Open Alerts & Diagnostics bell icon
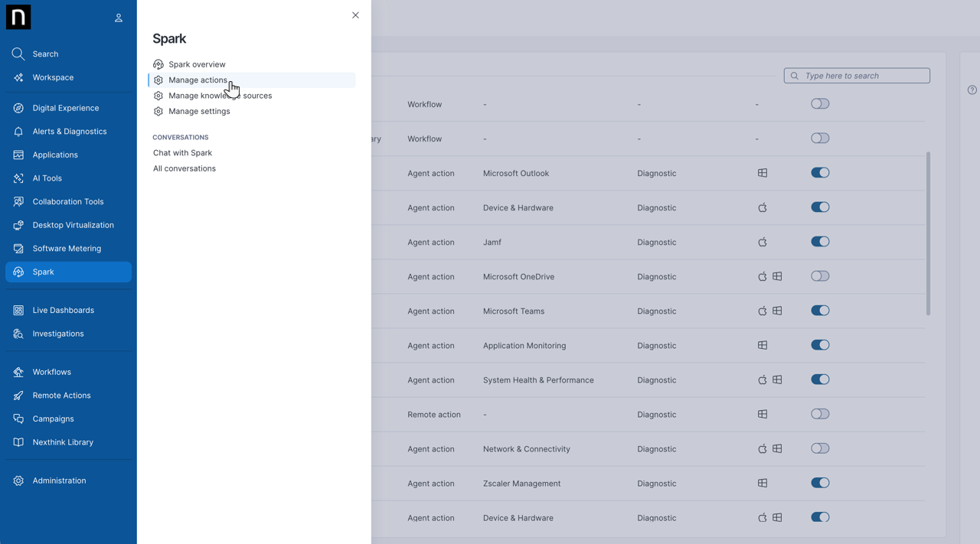The height and width of the screenshot is (544, 980). [18, 132]
